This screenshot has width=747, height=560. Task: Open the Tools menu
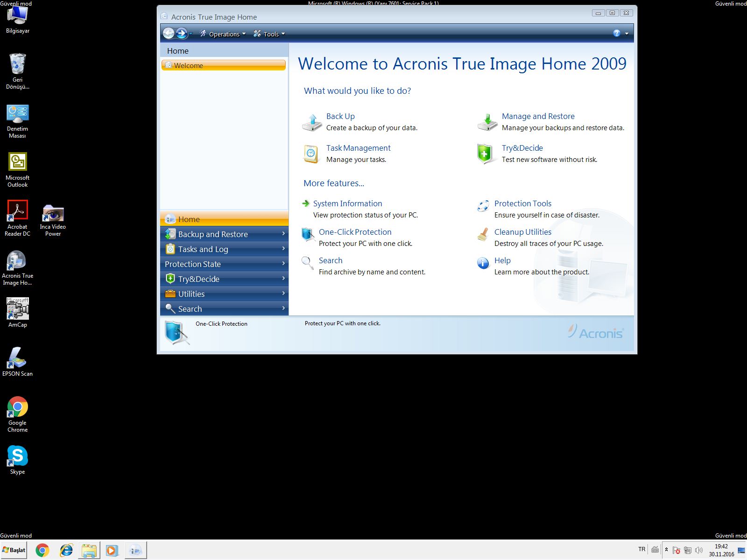point(269,34)
